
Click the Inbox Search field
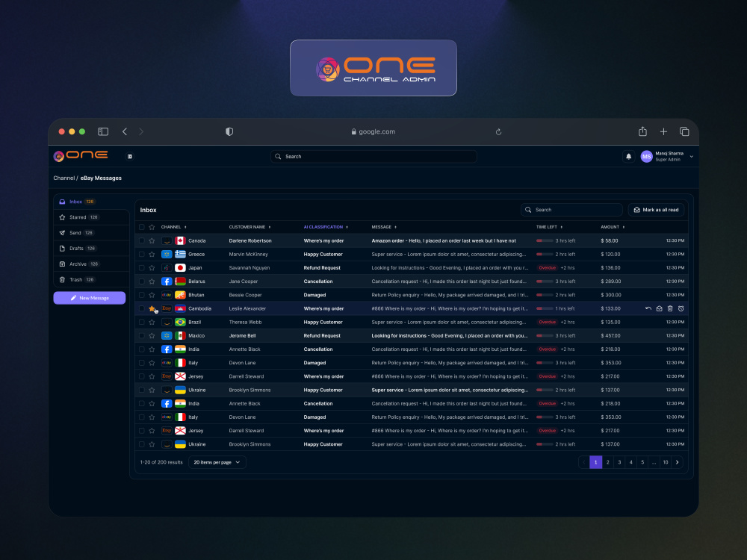pos(571,210)
